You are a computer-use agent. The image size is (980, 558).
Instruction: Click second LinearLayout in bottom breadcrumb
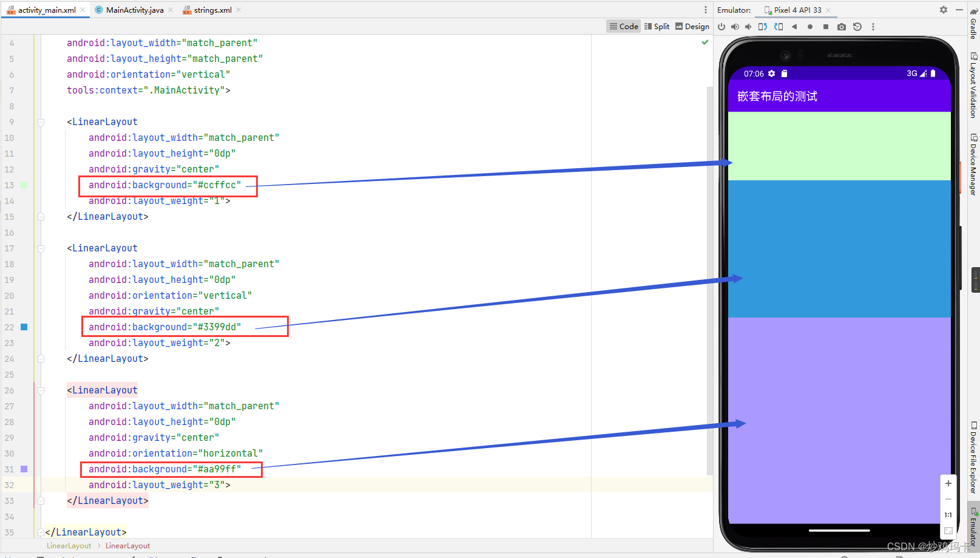(x=127, y=546)
